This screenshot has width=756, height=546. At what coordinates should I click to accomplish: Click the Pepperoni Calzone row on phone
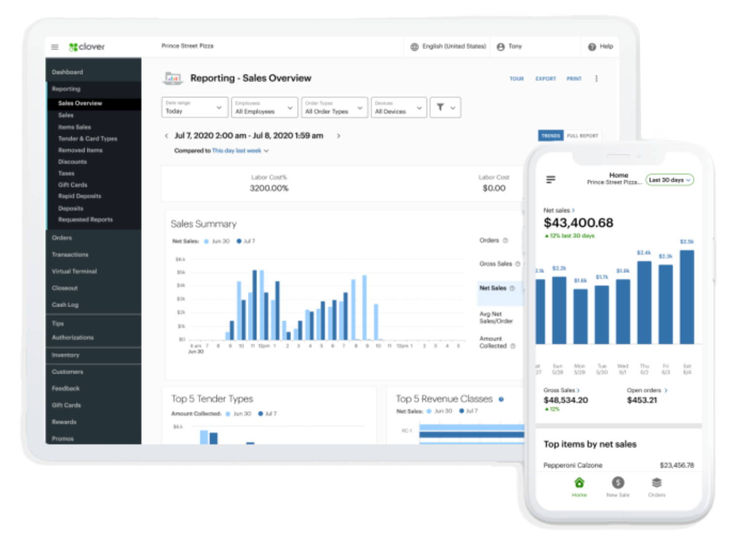click(619, 466)
